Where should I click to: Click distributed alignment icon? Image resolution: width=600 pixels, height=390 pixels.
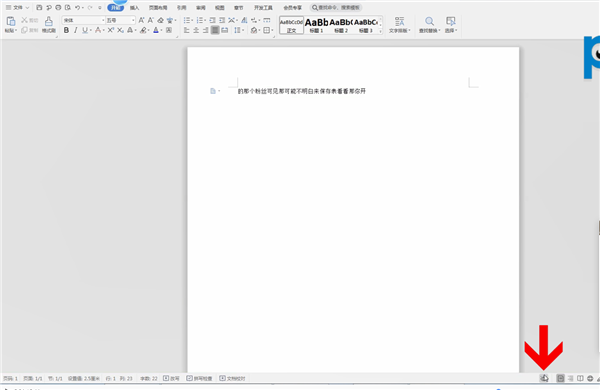pyautogui.click(x=225, y=30)
